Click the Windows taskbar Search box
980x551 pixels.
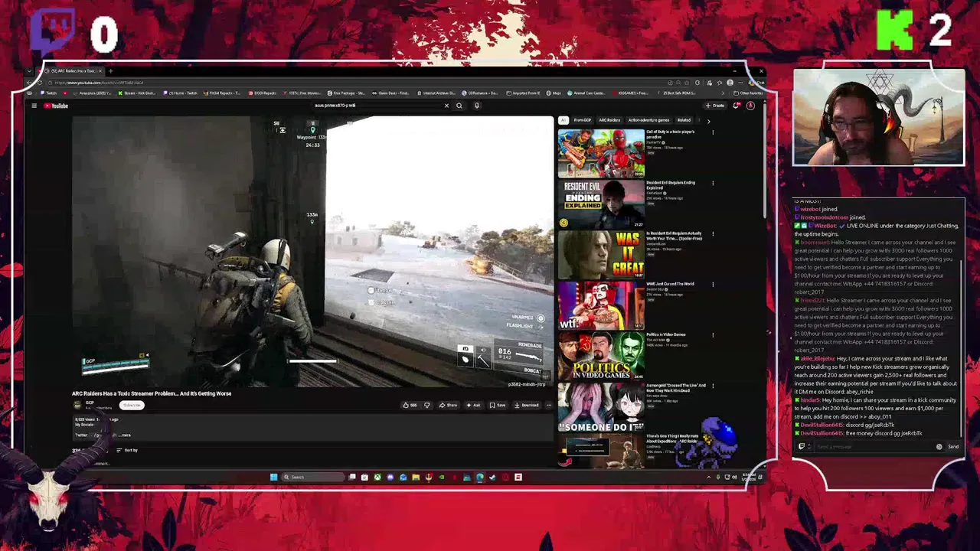pyautogui.click(x=312, y=477)
